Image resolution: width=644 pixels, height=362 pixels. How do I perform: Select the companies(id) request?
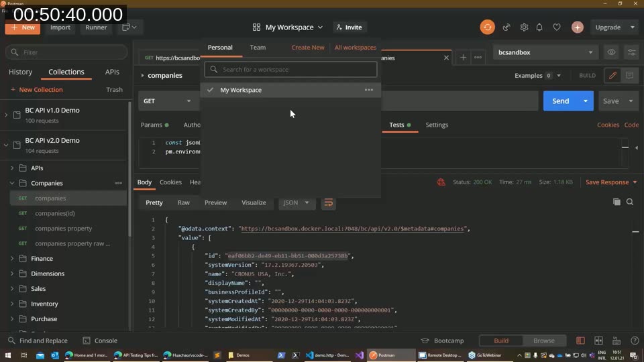click(55, 213)
